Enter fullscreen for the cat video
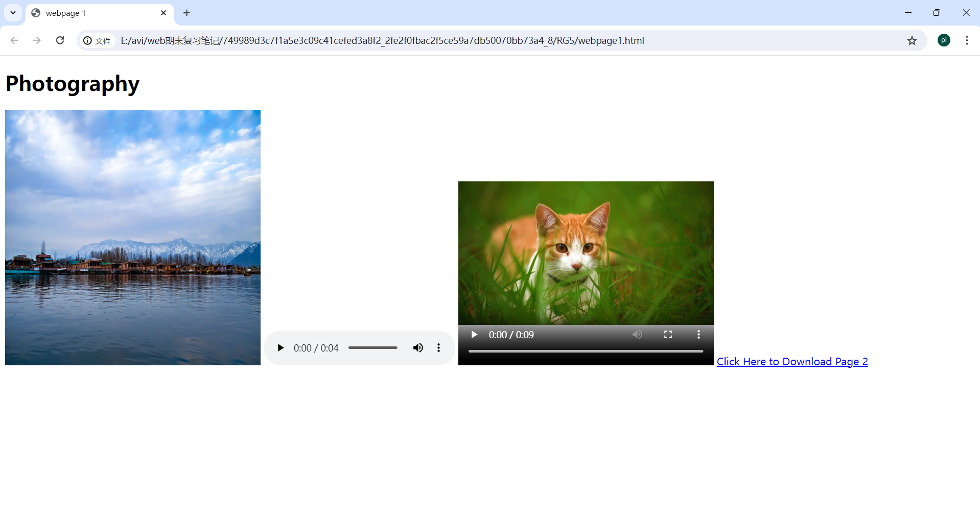The image size is (980, 515). click(668, 335)
